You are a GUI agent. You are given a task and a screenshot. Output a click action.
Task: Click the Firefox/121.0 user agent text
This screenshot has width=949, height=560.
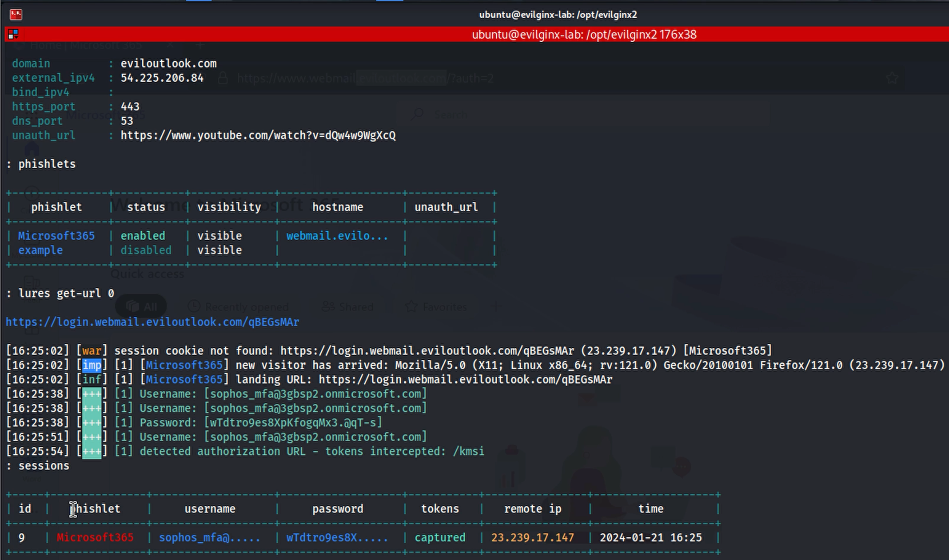coord(801,365)
